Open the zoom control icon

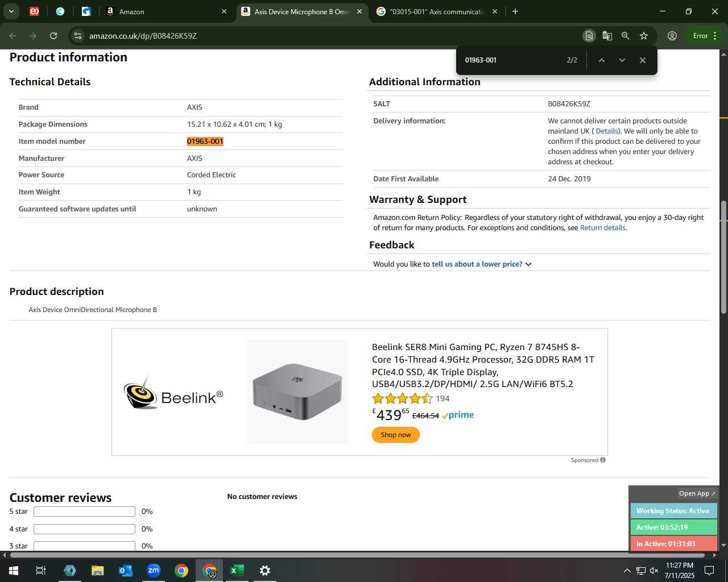coord(626,36)
